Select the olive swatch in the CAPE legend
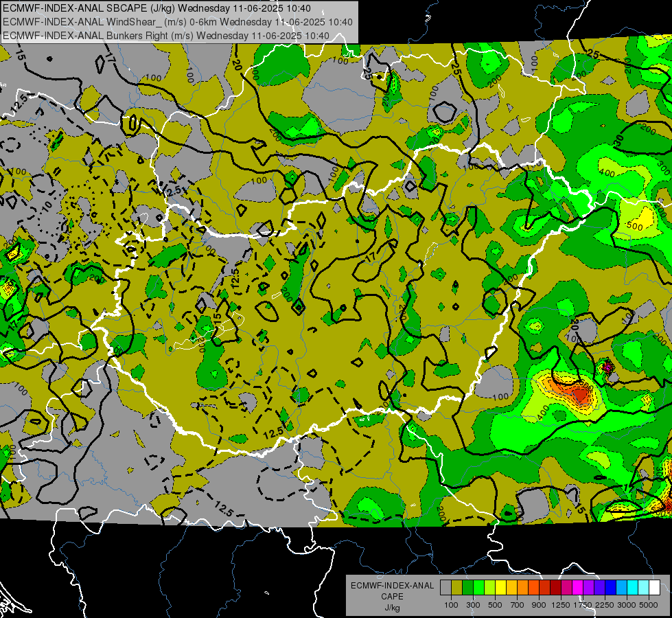This screenshot has height=618, width=672. click(457, 588)
